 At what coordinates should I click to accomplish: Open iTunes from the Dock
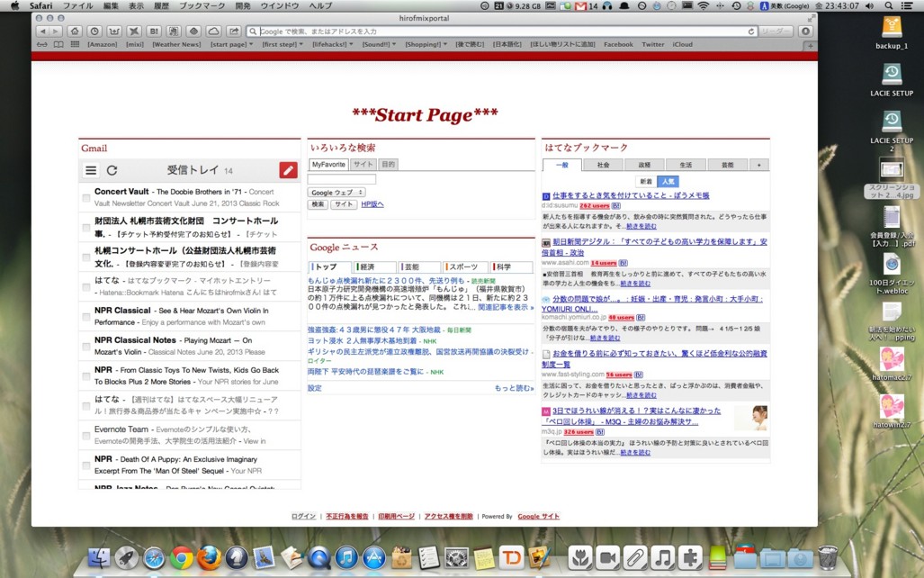pos(346,557)
